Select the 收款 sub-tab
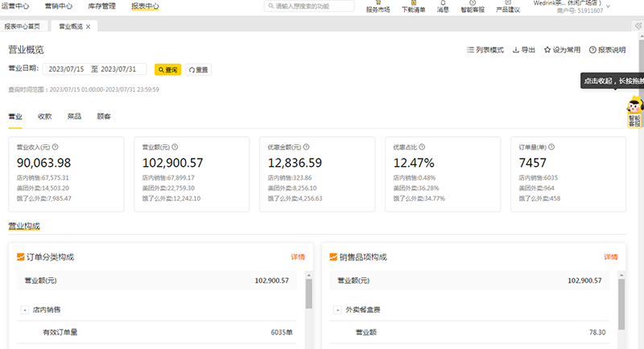The height and width of the screenshot is (349, 644). 45,116
